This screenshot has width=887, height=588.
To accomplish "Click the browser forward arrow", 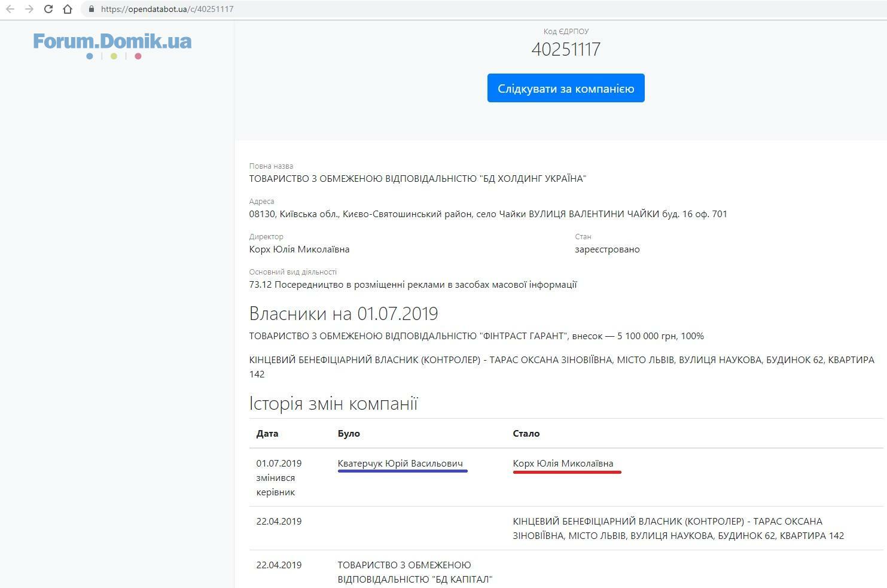I will pyautogui.click(x=29, y=9).
